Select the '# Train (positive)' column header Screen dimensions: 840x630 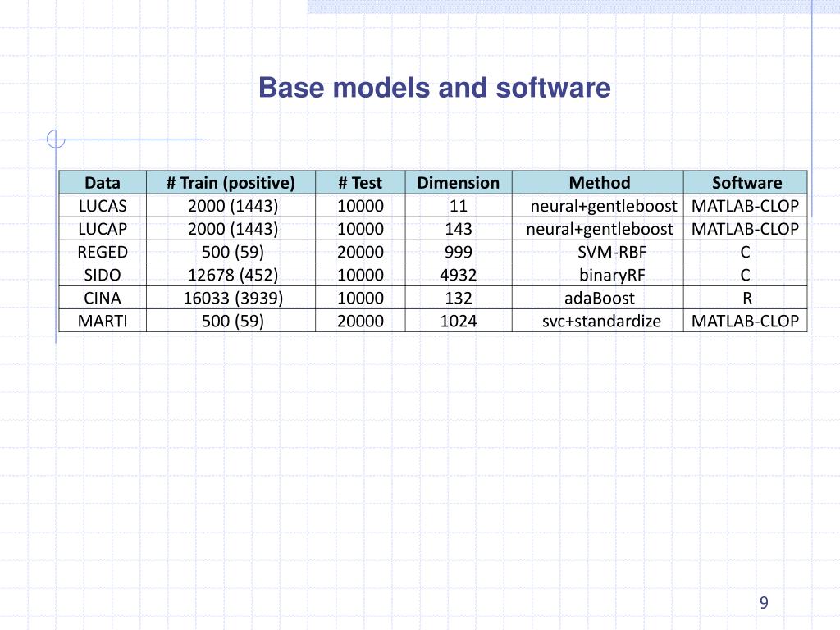point(231,183)
